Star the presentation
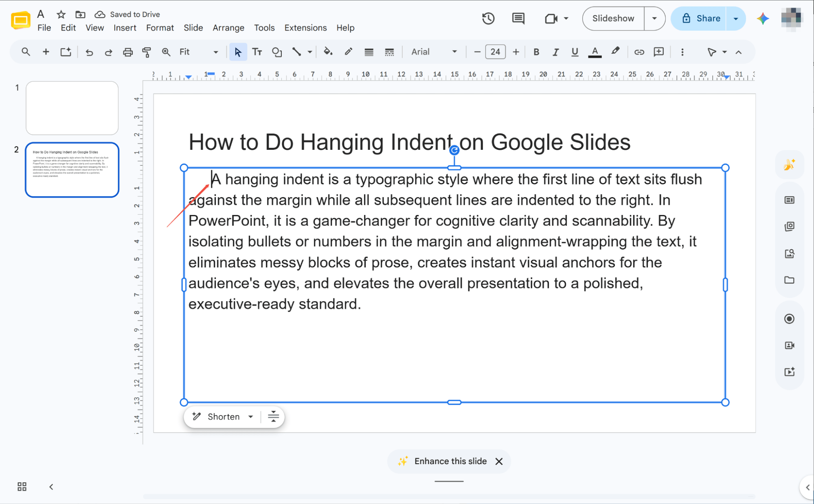The height and width of the screenshot is (504, 814). coord(61,15)
